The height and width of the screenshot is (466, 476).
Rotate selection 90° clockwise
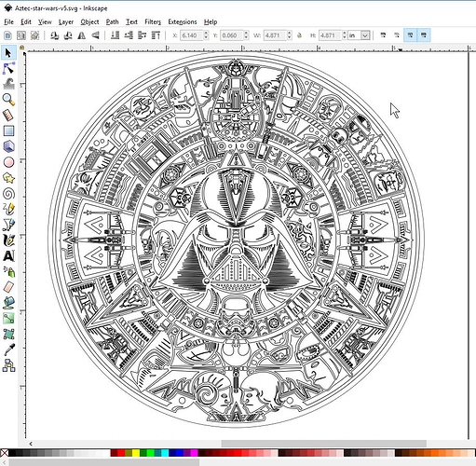click(x=68, y=35)
